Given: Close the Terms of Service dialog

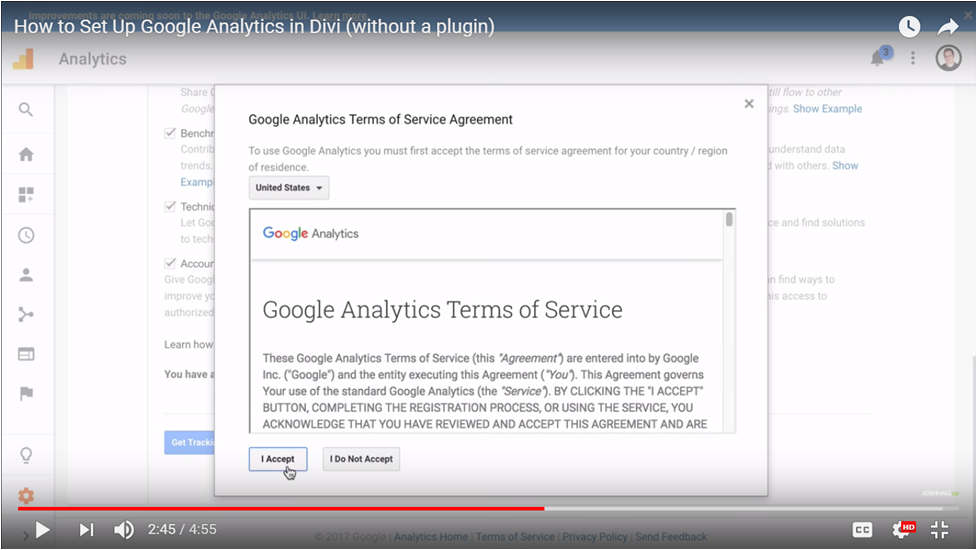Looking at the screenshot, I should pyautogui.click(x=749, y=104).
